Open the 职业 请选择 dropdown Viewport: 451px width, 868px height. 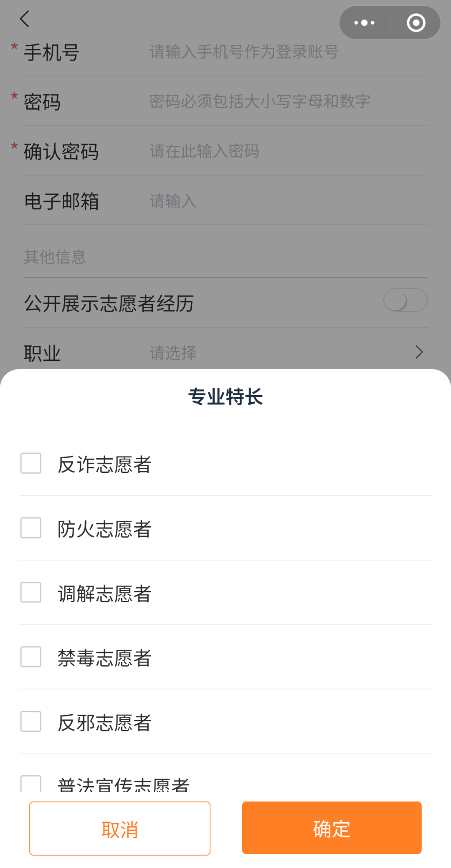click(x=173, y=353)
